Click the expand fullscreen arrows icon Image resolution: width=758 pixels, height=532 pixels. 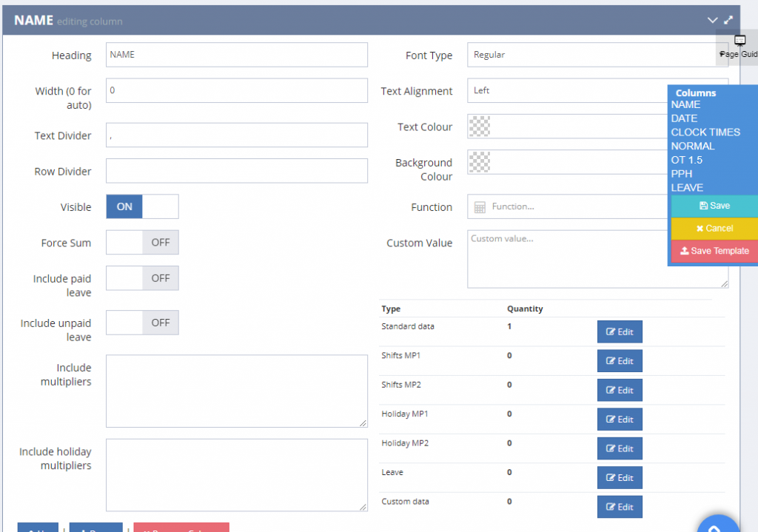click(728, 21)
